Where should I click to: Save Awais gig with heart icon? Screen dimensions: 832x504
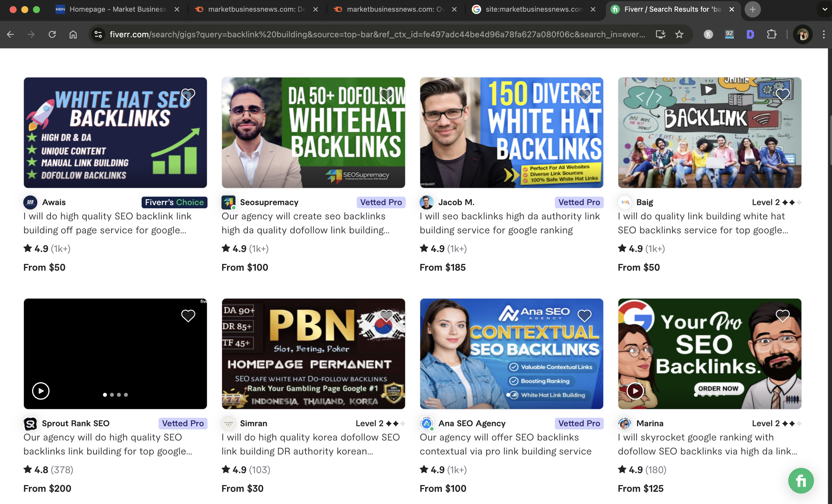pyautogui.click(x=188, y=94)
